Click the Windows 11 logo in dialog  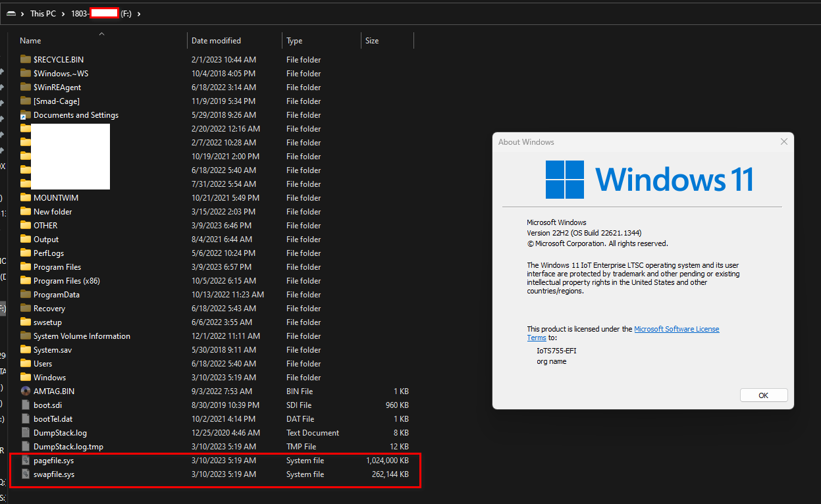click(649, 180)
